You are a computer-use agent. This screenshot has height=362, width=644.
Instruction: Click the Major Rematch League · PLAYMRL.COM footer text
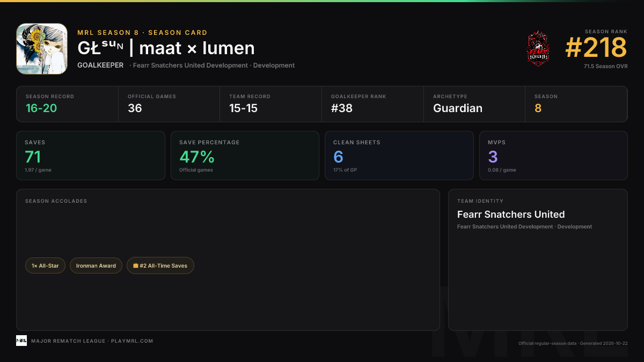[92, 341]
